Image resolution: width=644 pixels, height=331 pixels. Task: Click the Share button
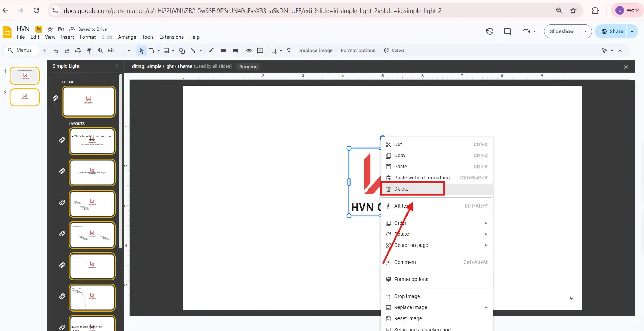[x=612, y=31]
